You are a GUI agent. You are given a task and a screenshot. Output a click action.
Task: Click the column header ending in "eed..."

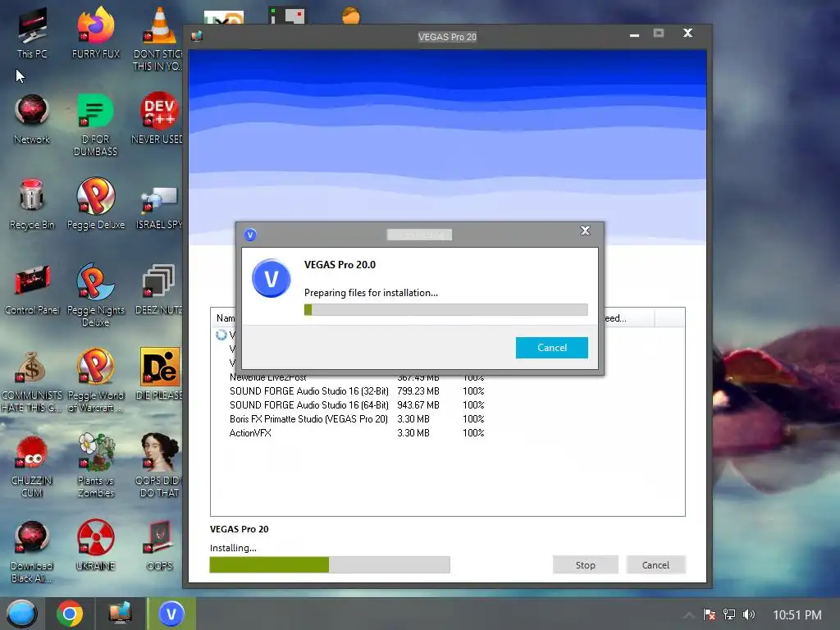click(628, 318)
